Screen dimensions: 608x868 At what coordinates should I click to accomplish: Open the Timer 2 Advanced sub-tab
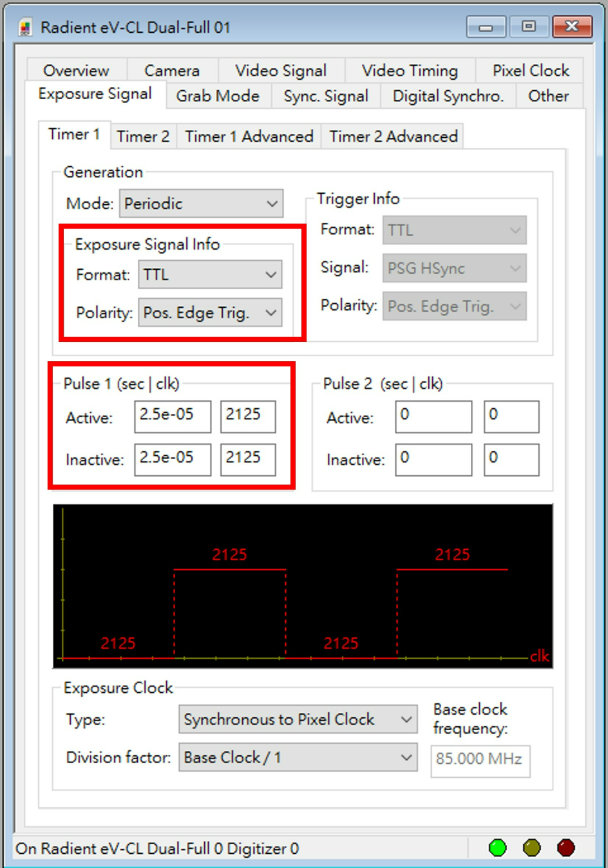(394, 137)
